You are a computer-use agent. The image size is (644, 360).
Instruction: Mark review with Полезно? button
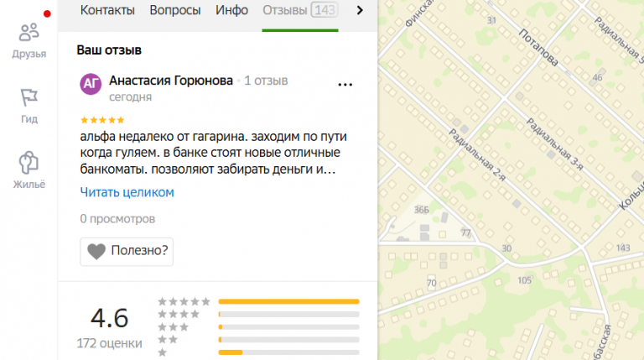(127, 252)
